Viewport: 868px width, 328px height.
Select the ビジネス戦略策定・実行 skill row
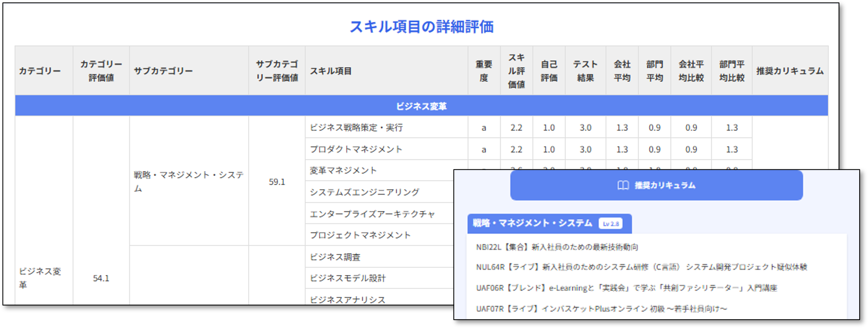[x=356, y=128]
